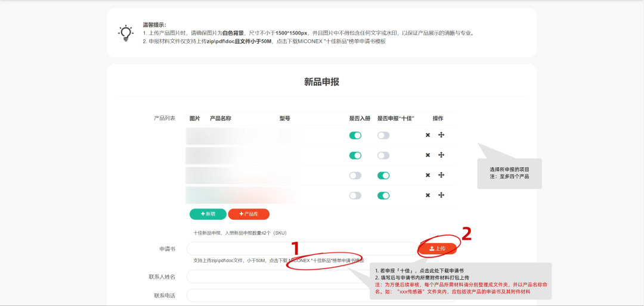Click the 是否申报"十佳" column header
Viewport: 644px width, 306px height.
396,118
